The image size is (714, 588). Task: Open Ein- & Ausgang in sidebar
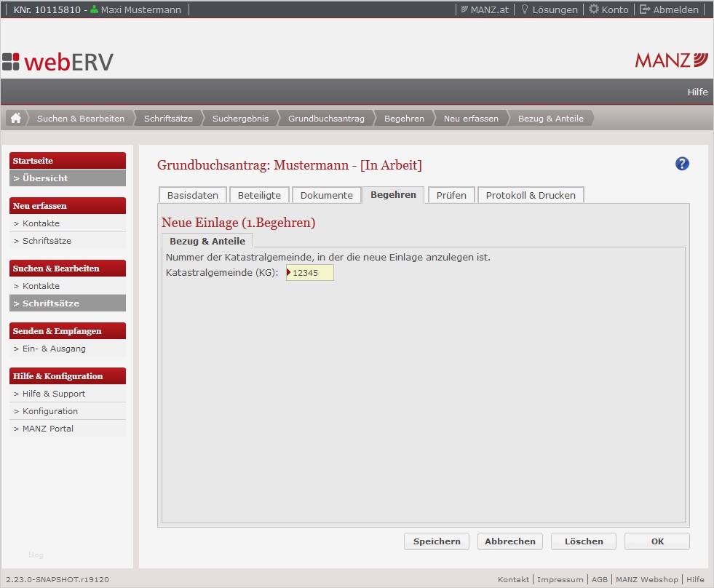[x=68, y=348]
